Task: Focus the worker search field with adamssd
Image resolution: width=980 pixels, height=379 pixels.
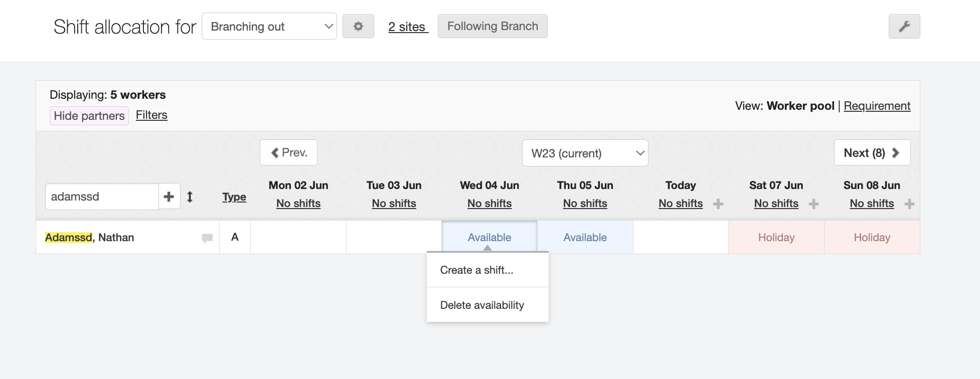Action: pos(102,197)
